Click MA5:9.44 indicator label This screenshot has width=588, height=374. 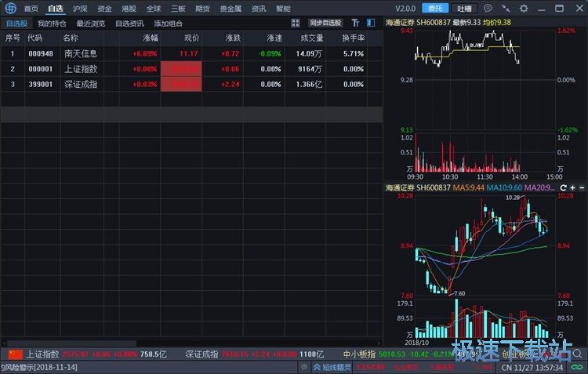[x=468, y=187]
